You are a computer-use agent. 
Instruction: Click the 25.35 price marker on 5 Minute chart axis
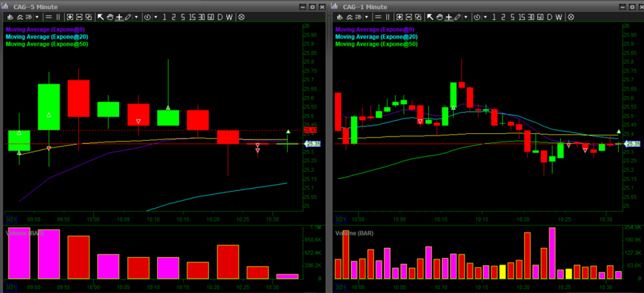(x=312, y=144)
